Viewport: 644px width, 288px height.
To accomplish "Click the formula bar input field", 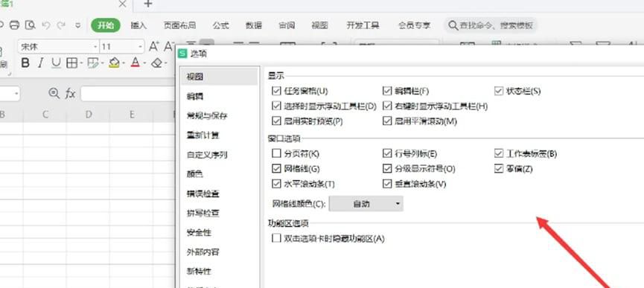I will pyautogui.click(x=128, y=94).
